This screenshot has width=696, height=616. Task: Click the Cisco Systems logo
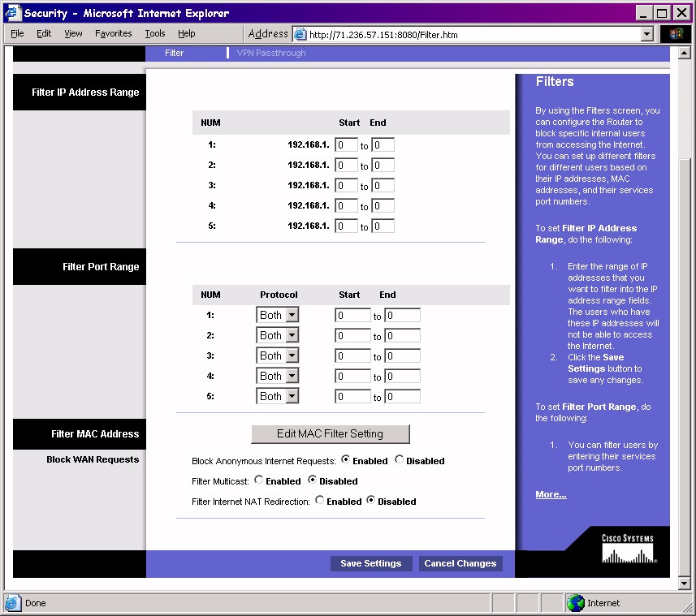point(627,549)
